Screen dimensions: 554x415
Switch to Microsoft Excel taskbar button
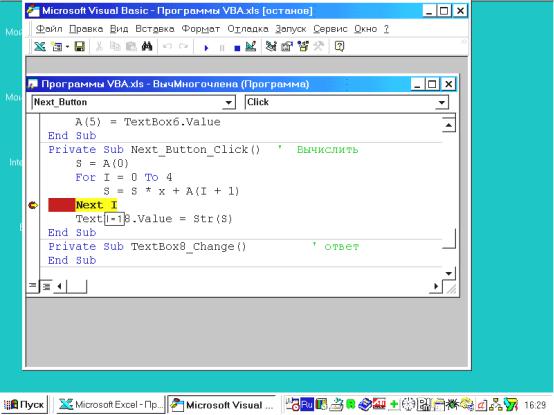pos(110,404)
